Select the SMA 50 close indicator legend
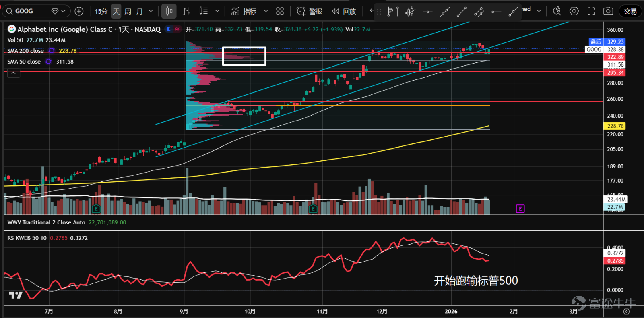The image size is (644, 318). pyautogui.click(x=24, y=62)
